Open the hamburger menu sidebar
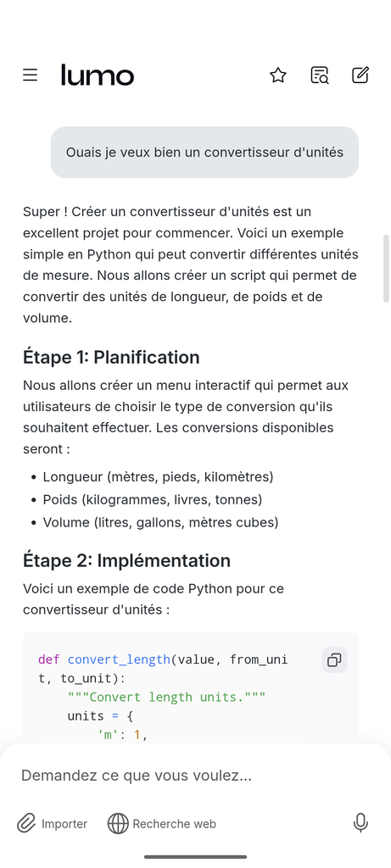Screen dimensions: 391x868 point(30,75)
